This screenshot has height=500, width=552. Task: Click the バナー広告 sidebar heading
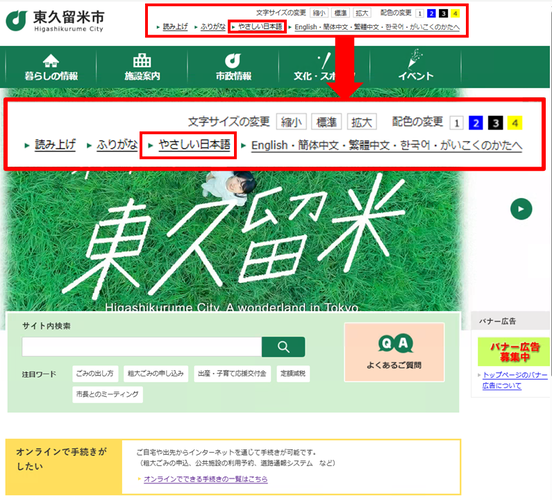pyautogui.click(x=497, y=321)
